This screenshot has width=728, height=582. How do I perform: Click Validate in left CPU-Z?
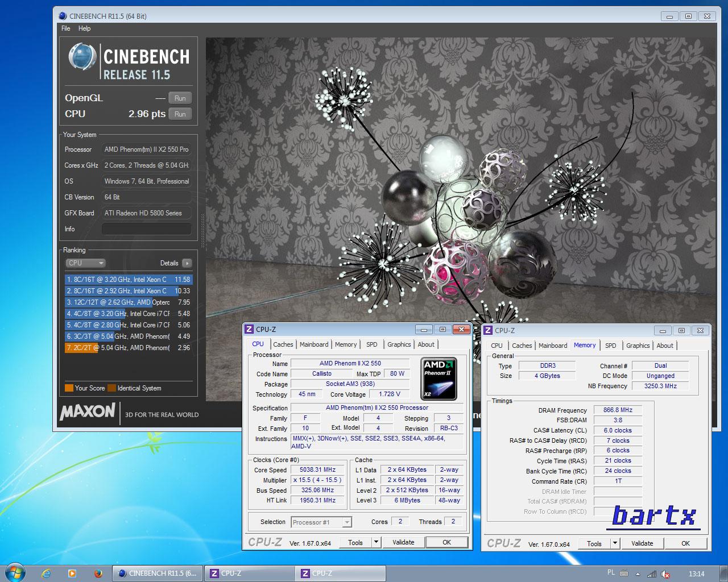point(403,542)
